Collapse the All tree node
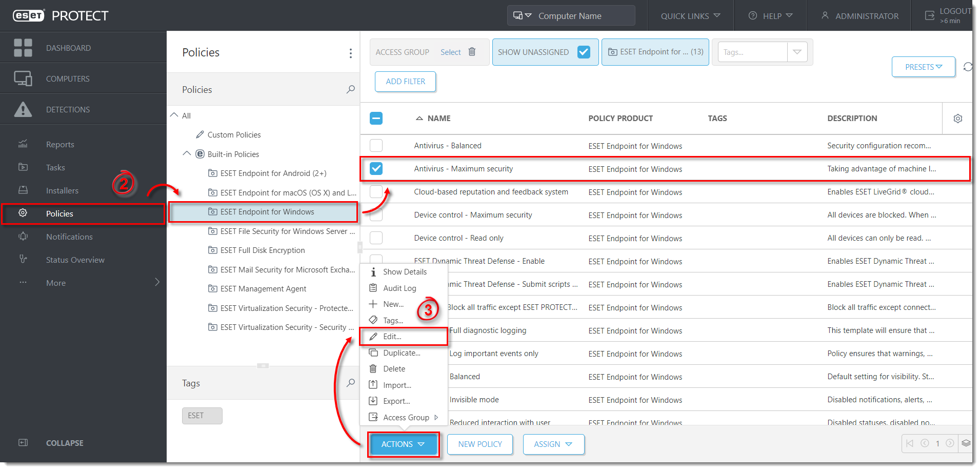Viewport: 980px width, 470px height. (174, 115)
